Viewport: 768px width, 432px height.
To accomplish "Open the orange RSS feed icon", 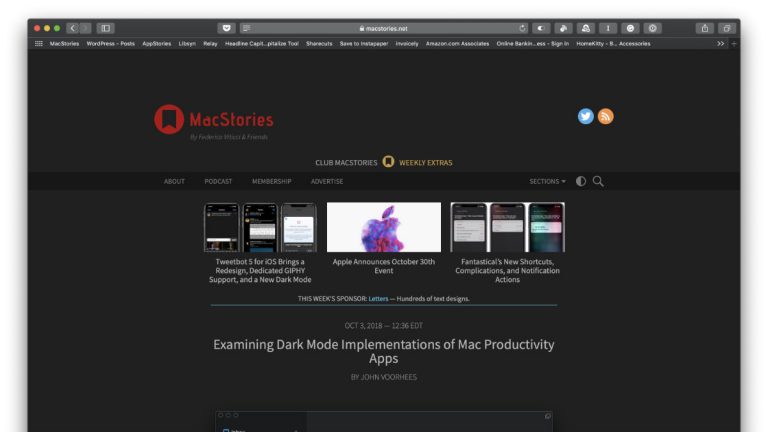I will pyautogui.click(x=605, y=116).
